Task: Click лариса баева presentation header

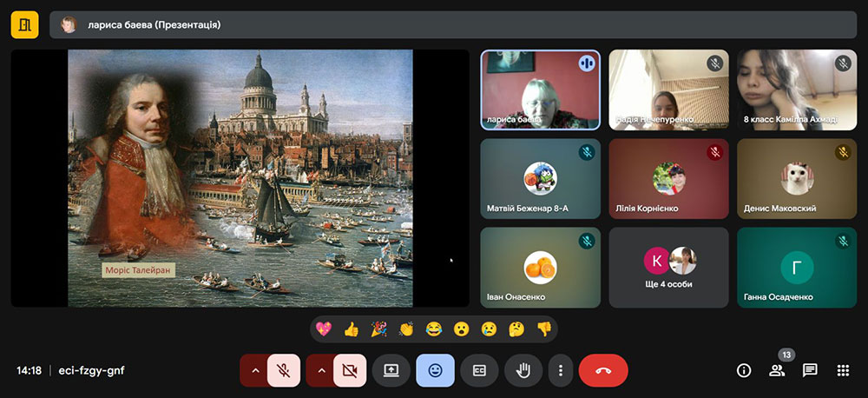Action: (154, 25)
